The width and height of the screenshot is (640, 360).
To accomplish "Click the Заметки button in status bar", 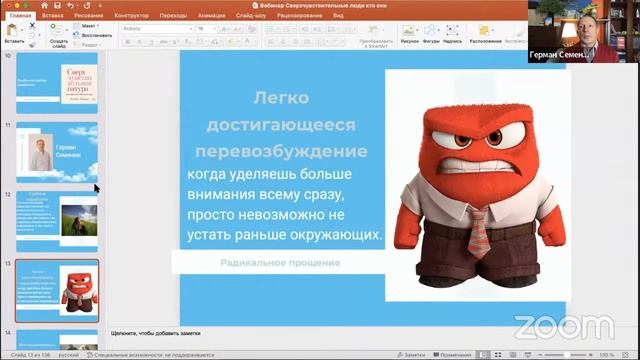I will (x=411, y=355).
